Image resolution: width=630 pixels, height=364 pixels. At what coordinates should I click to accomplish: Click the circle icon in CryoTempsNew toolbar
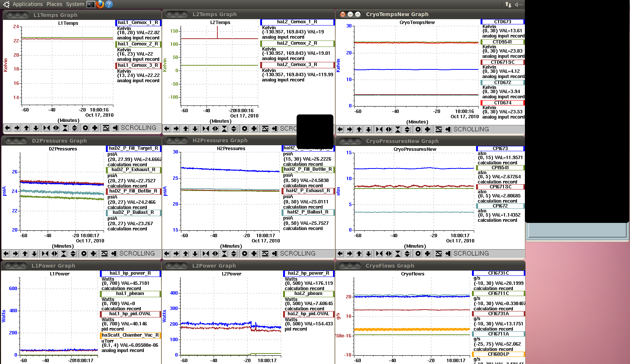(418, 129)
